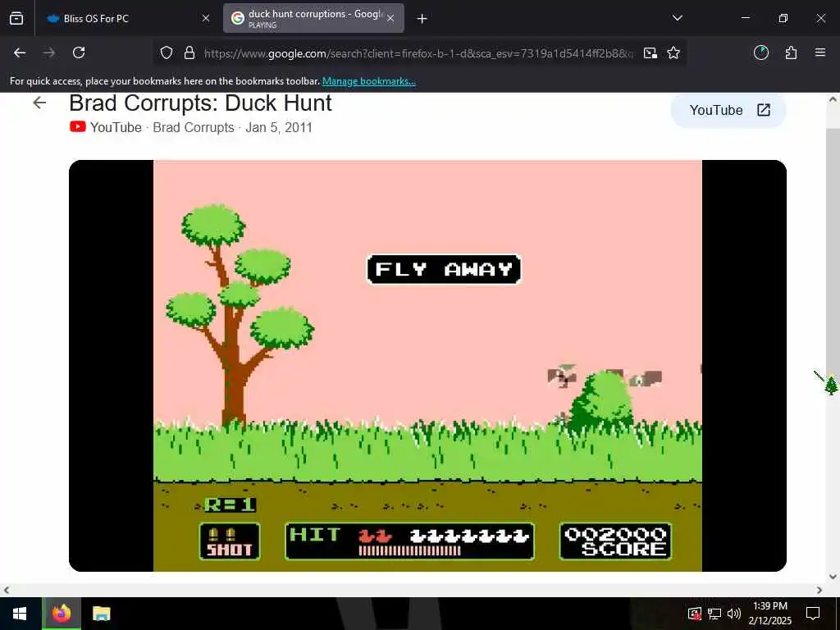Open the notifications action center
Image resolution: width=840 pixels, height=630 pixels.
pyautogui.click(x=813, y=614)
